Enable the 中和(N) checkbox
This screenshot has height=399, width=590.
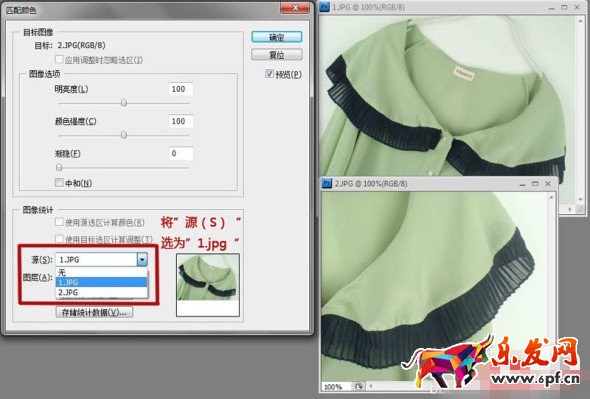[x=59, y=183]
